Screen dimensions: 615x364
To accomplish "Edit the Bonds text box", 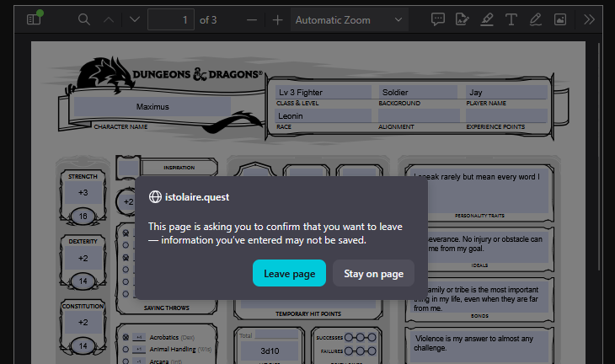I will pos(479,298).
